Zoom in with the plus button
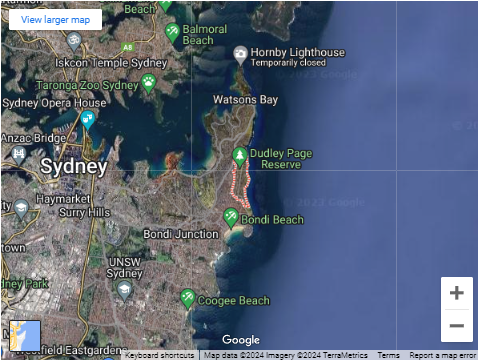Screen dimensions: 478x360 [x=457, y=293]
